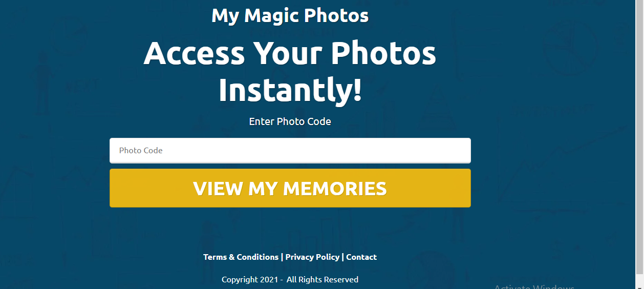The image size is (644, 289).
Task: Click the word Photos in site title
Action: [x=336, y=15]
